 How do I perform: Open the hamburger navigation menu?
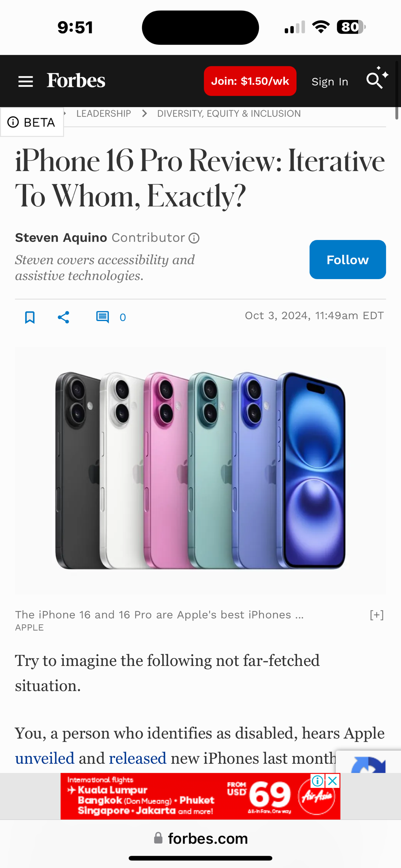click(x=26, y=81)
